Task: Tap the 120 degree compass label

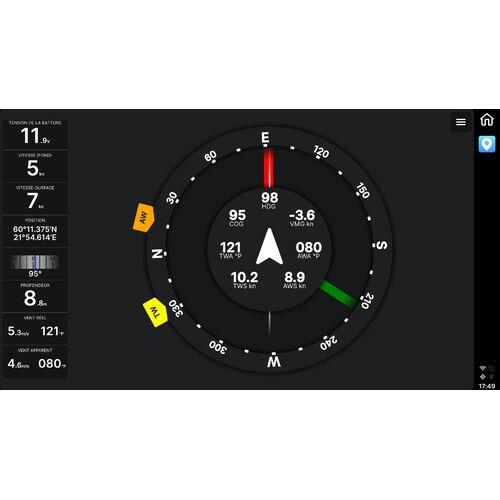Action: coord(321,152)
